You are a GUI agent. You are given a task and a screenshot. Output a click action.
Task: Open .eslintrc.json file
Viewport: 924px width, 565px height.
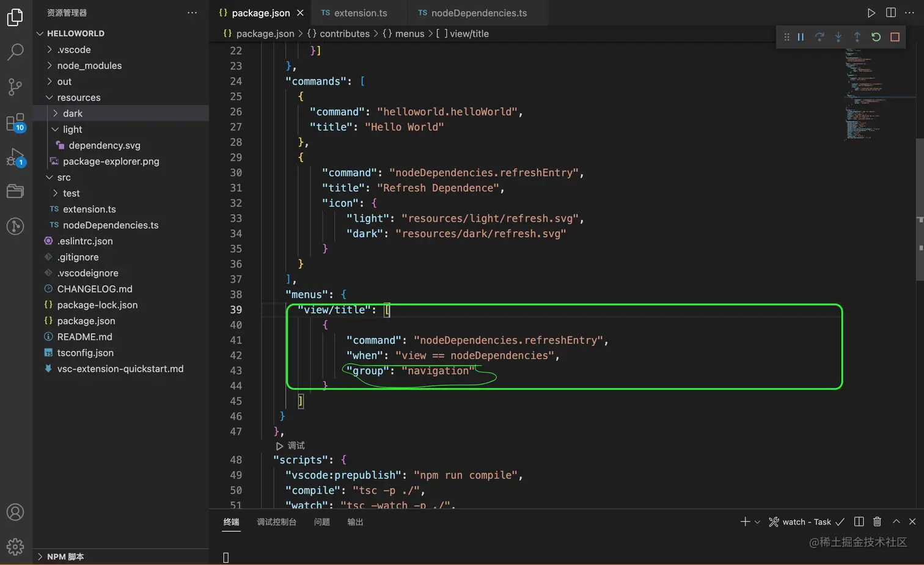tap(121, 241)
